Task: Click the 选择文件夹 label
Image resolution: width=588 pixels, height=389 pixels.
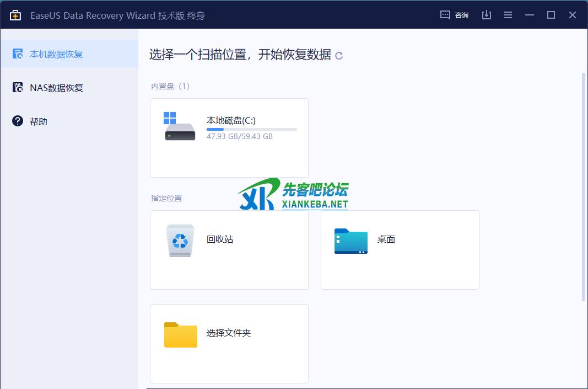Action: 229,333
